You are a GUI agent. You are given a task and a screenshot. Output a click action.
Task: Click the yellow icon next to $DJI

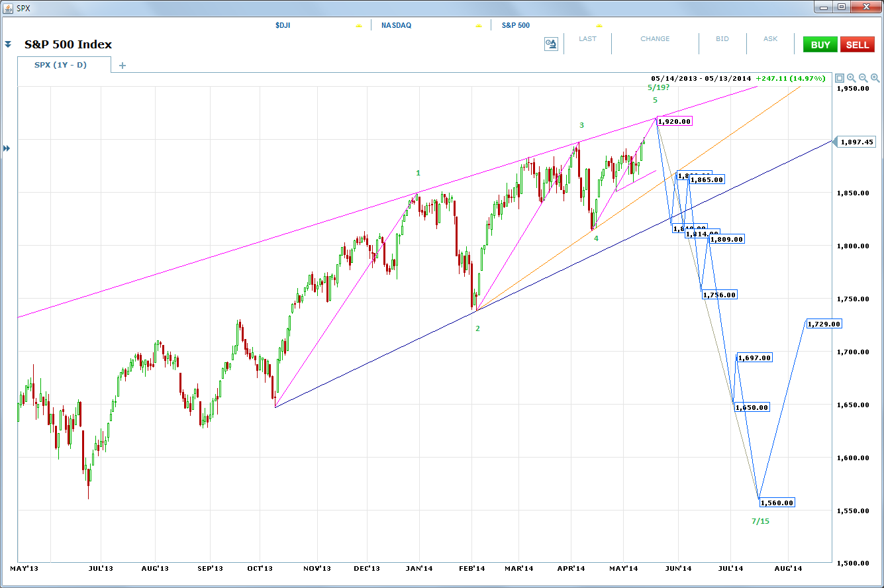[x=358, y=25]
